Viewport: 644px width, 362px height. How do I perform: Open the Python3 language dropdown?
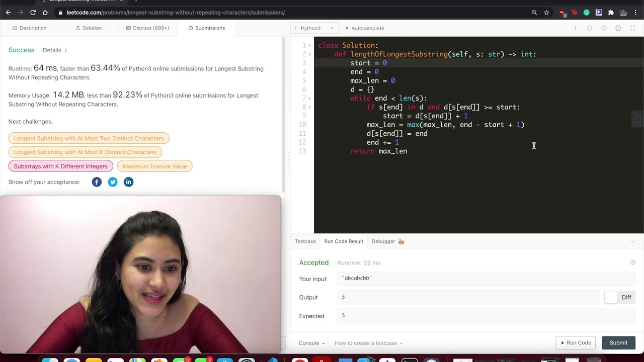tap(314, 28)
